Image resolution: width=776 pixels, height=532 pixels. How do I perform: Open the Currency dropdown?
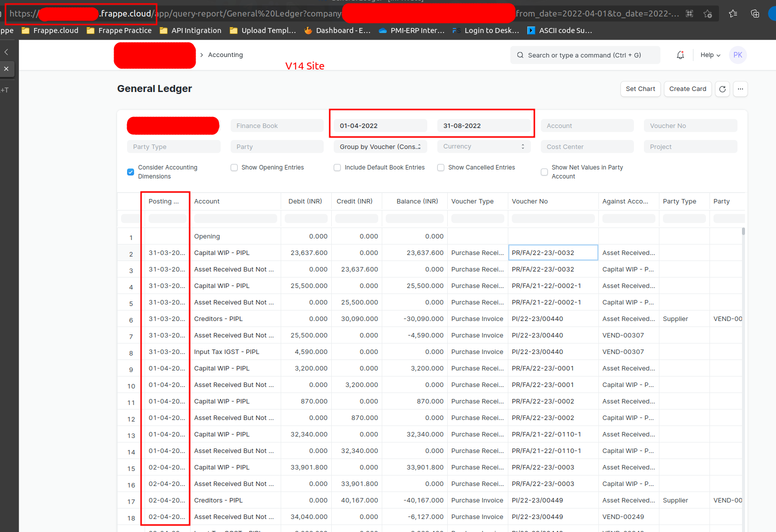point(483,146)
